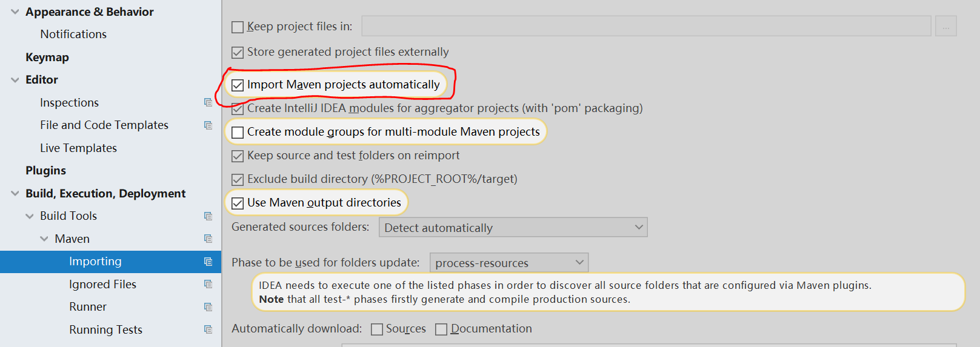The height and width of the screenshot is (347, 980).
Task: Open Plugins settings
Action: click(x=45, y=171)
